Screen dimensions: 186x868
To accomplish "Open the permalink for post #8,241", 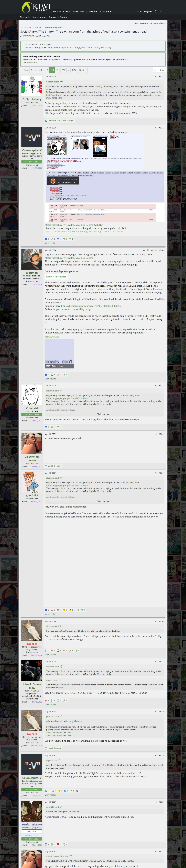I will coord(161,77).
